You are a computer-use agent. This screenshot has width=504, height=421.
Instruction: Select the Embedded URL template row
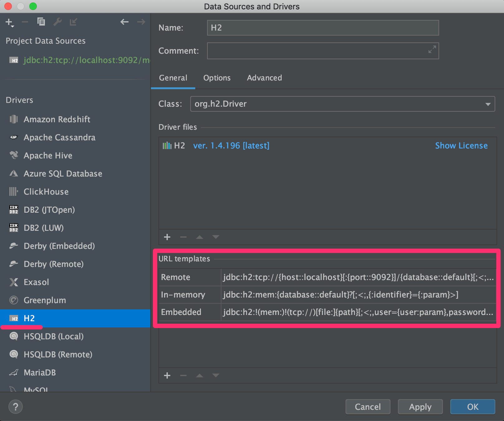[x=327, y=312]
